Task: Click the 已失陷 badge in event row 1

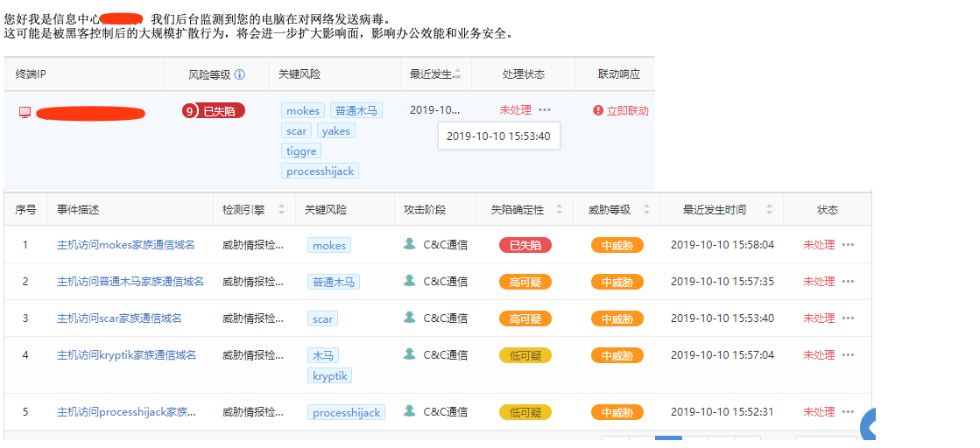Action: tap(525, 246)
